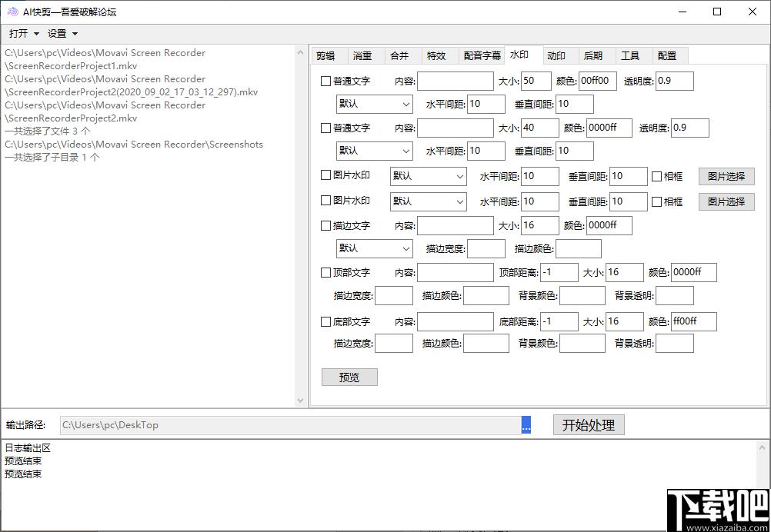Image resolution: width=771 pixels, height=532 pixels.
Task: Click the 一共选择了文件 3 个 line
Action: pos(48,131)
